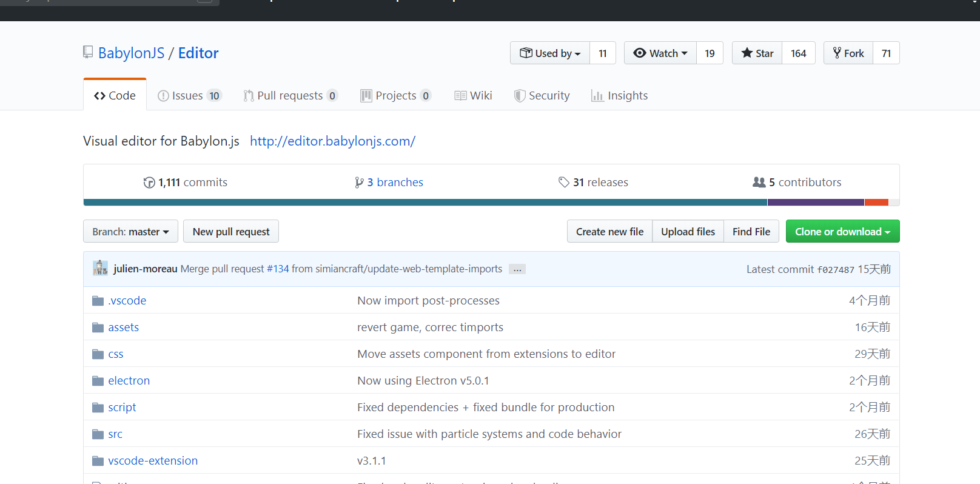
Task: Click the releases tag icon
Action: 564,183
